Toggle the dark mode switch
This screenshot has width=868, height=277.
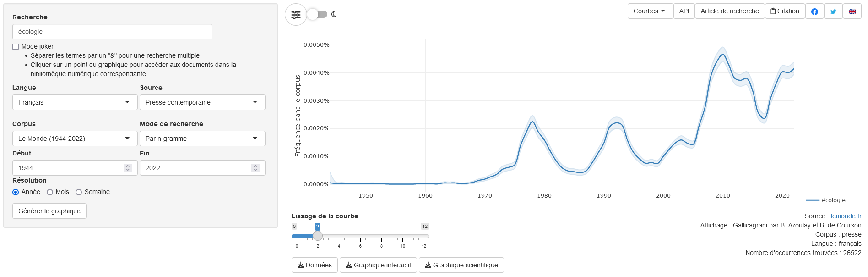click(317, 14)
